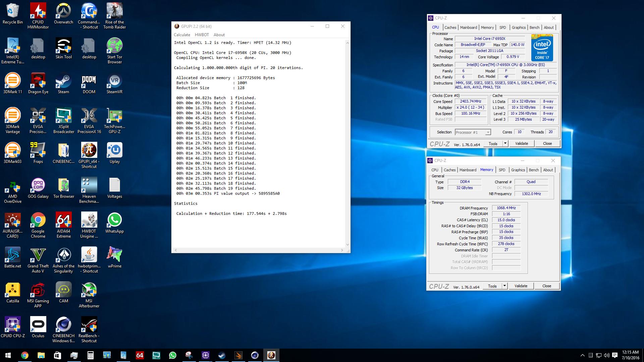This screenshot has height=362, width=644.
Task: Open File Explorer from the taskbar
Action: [41, 355]
